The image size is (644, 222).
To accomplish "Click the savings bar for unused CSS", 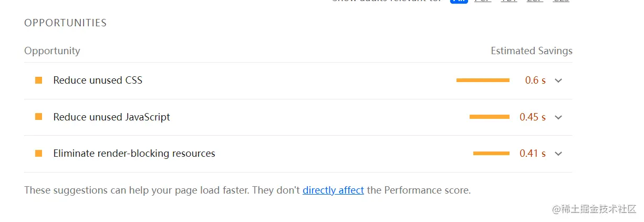I will (x=483, y=80).
